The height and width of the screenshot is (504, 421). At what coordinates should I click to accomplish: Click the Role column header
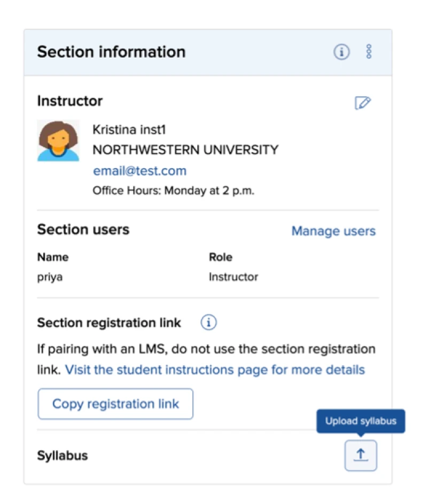[221, 257]
